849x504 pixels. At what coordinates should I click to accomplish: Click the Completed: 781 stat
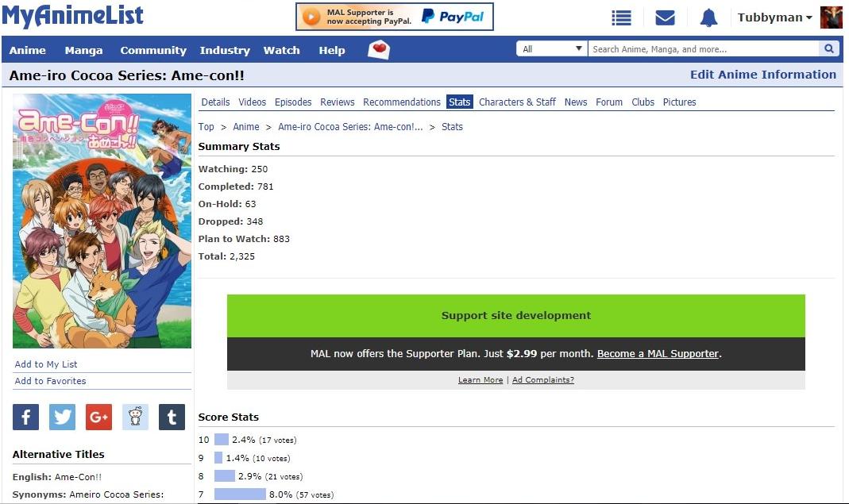click(x=236, y=187)
